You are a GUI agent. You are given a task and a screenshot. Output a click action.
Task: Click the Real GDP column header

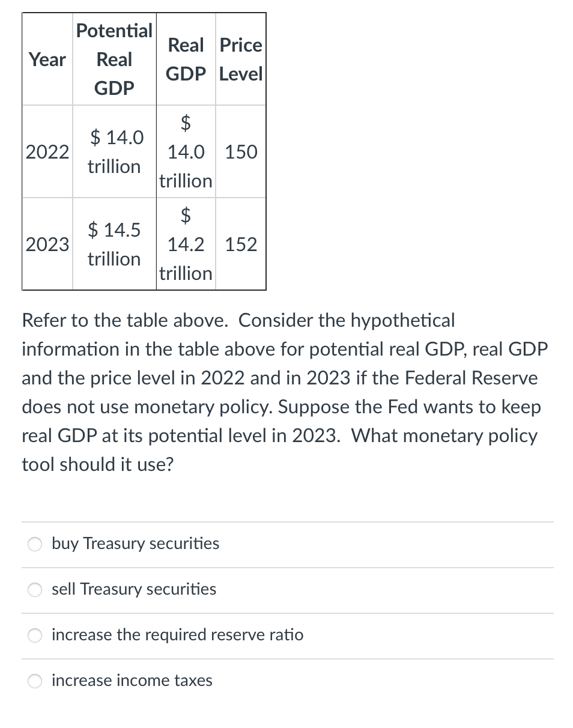(186, 59)
